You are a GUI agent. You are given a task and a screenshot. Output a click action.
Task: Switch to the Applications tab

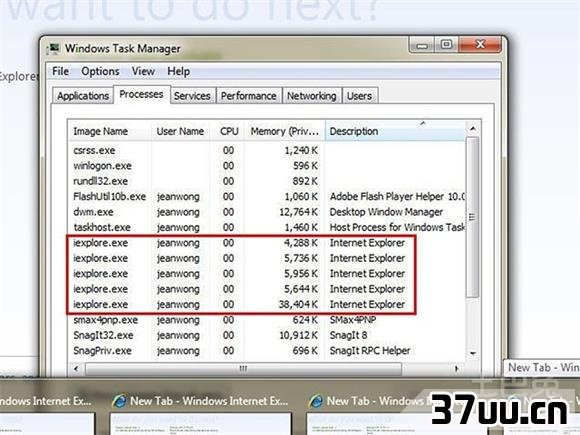coord(83,96)
